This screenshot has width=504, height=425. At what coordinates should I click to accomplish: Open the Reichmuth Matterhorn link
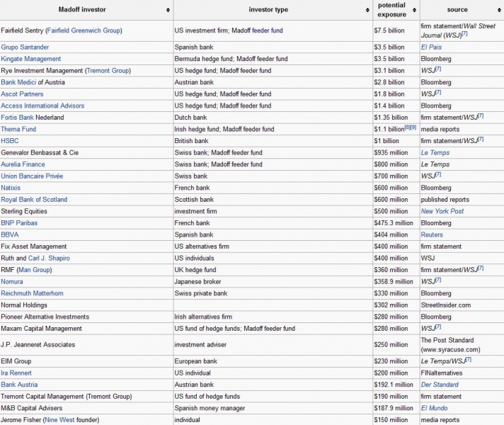pyautogui.click(x=32, y=293)
